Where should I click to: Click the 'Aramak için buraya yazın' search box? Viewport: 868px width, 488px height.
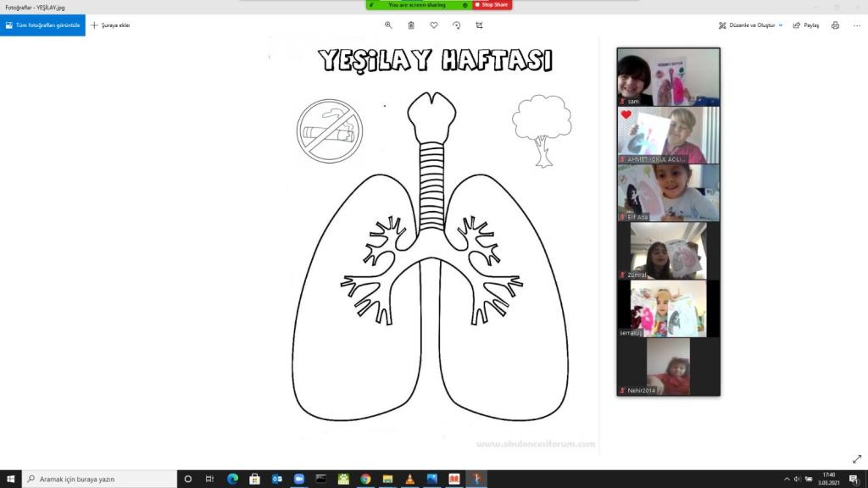pyautogui.click(x=100, y=479)
